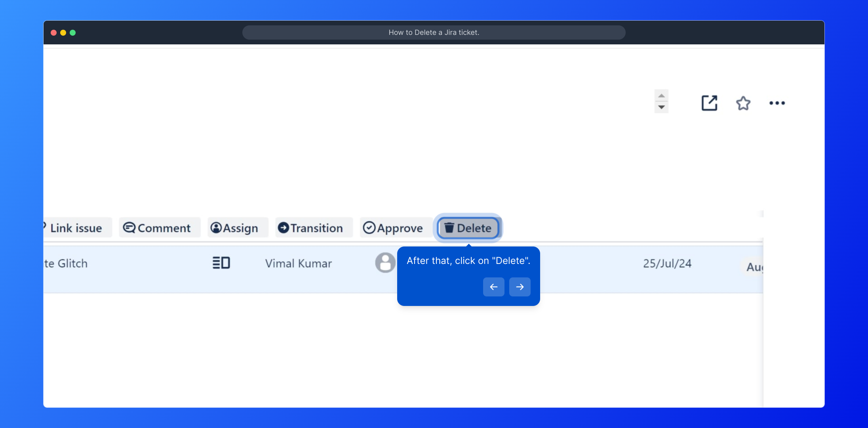
Task: Click the green macOS window button
Action: point(73,32)
